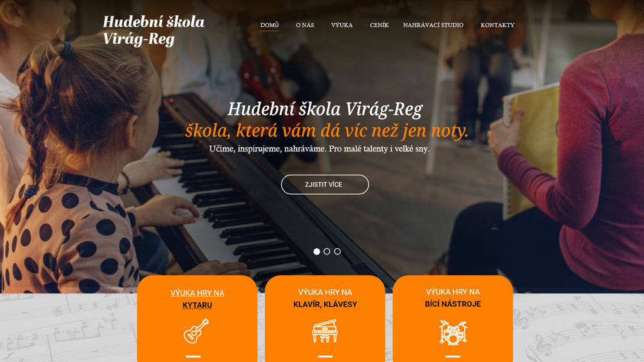Click the hero heading Hudební škola Virág-Reg
Screen dimensions: 644x362
[x=325, y=109]
